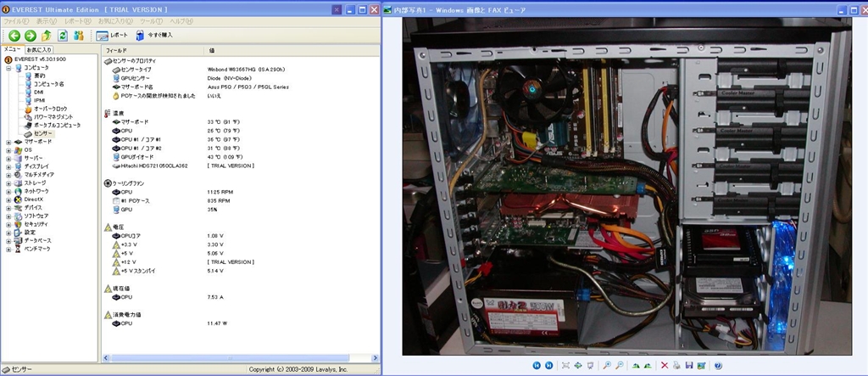Click the セキュリティ shield tree item

tap(31, 224)
